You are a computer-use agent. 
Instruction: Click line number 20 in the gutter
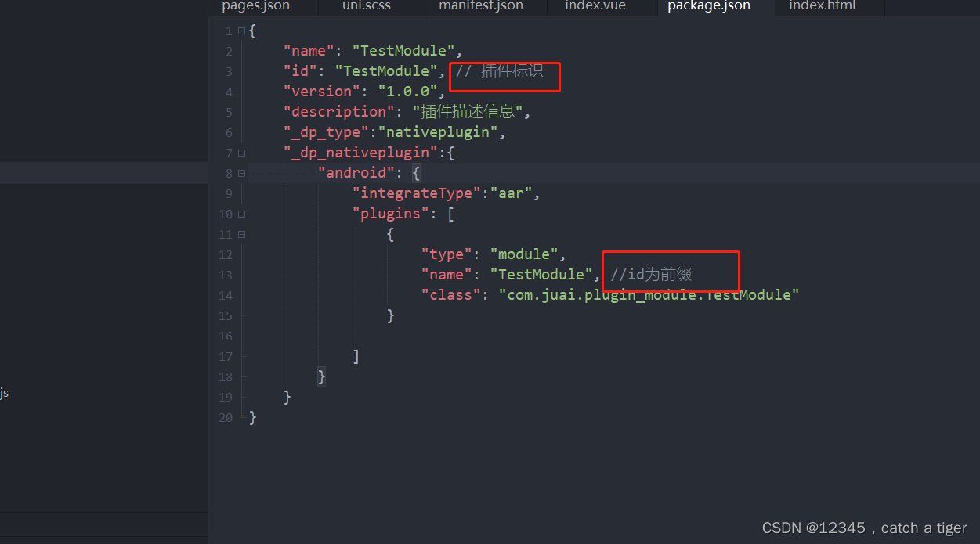point(226,418)
